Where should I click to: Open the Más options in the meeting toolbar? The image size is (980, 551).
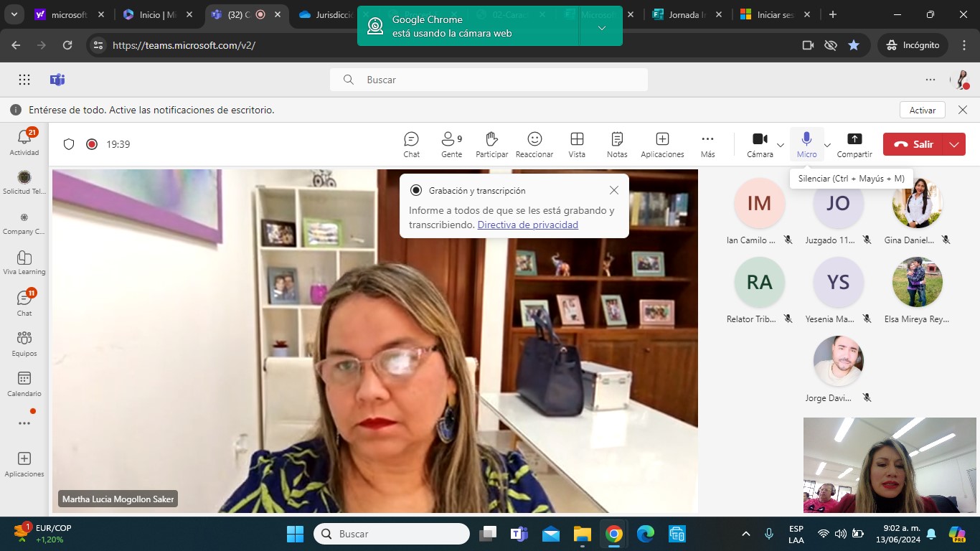click(707, 144)
